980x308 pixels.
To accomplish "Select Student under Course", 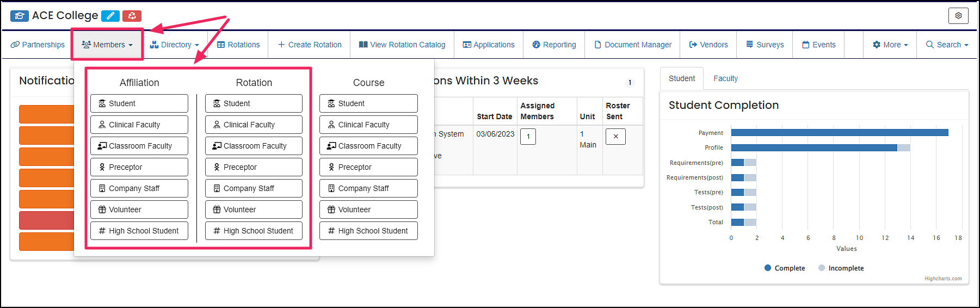I will (x=368, y=103).
